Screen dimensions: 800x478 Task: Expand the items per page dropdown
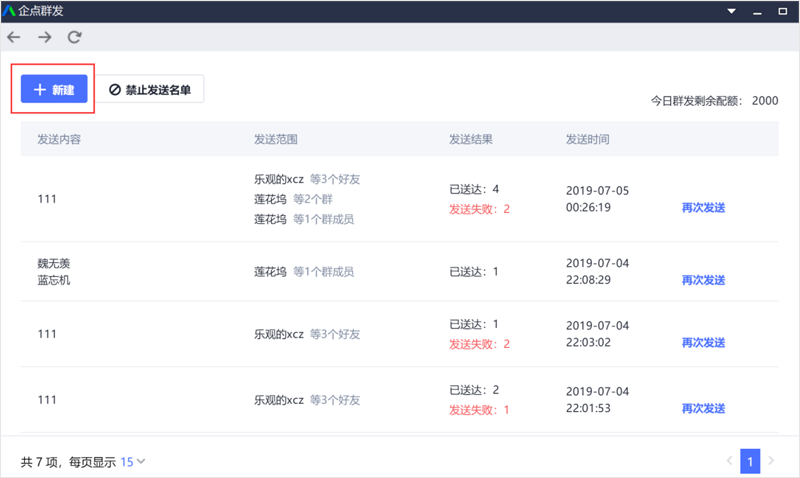tap(133, 462)
